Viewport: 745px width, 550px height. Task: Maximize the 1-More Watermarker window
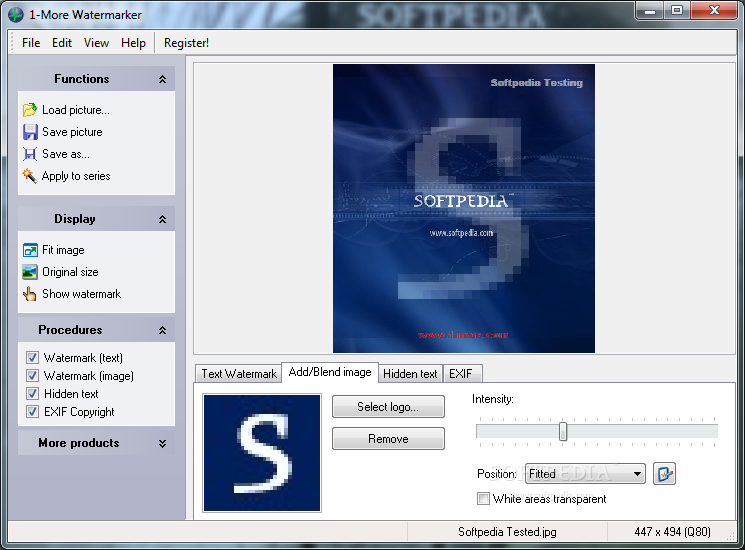677,10
